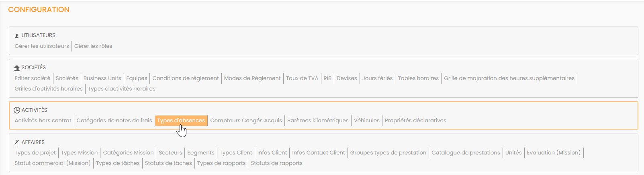Open the Jours fériés configuration
The image size is (644, 175).
(377, 78)
